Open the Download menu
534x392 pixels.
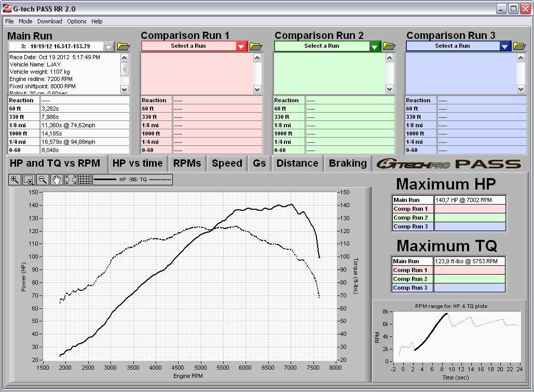(x=49, y=21)
